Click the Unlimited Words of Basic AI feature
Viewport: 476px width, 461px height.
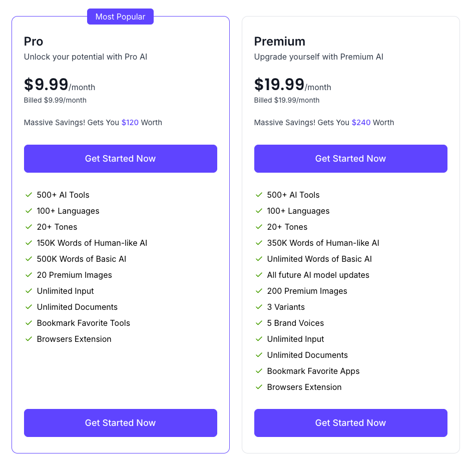click(x=319, y=259)
